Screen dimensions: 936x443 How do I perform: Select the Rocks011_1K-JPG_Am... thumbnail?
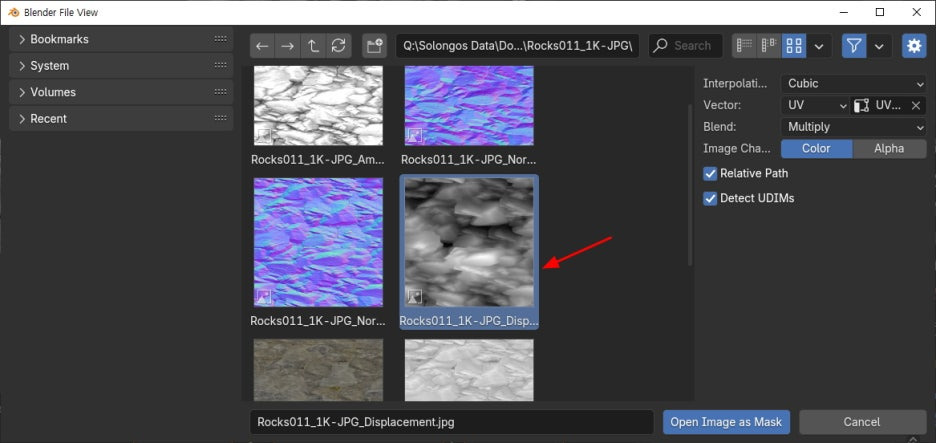click(318, 105)
